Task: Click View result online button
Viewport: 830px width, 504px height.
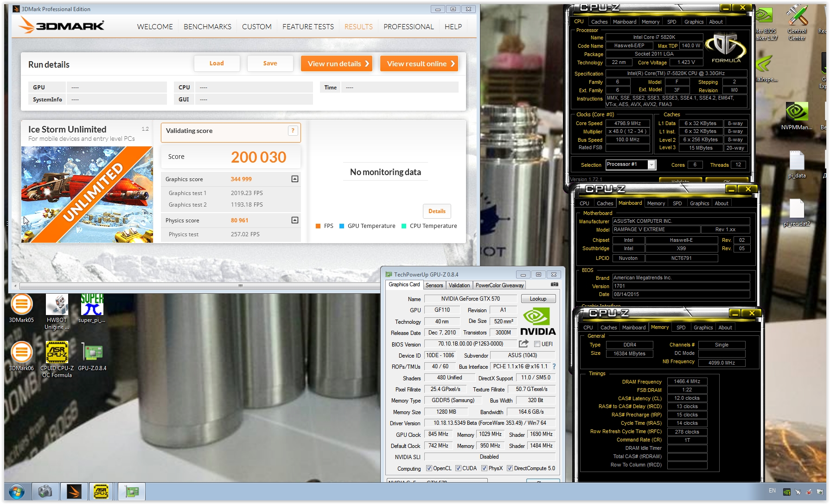Action: [419, 63]
